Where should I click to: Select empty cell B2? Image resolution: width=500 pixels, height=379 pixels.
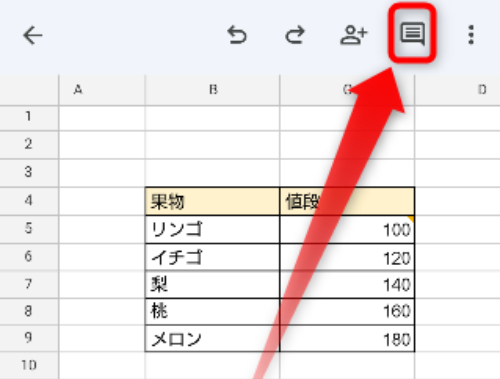[213, 145]
